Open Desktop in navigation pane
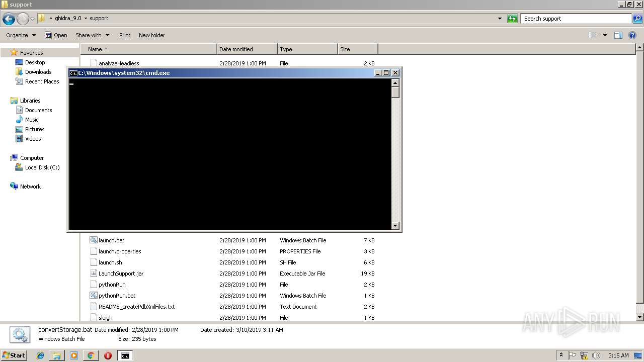 click(35, 62)
